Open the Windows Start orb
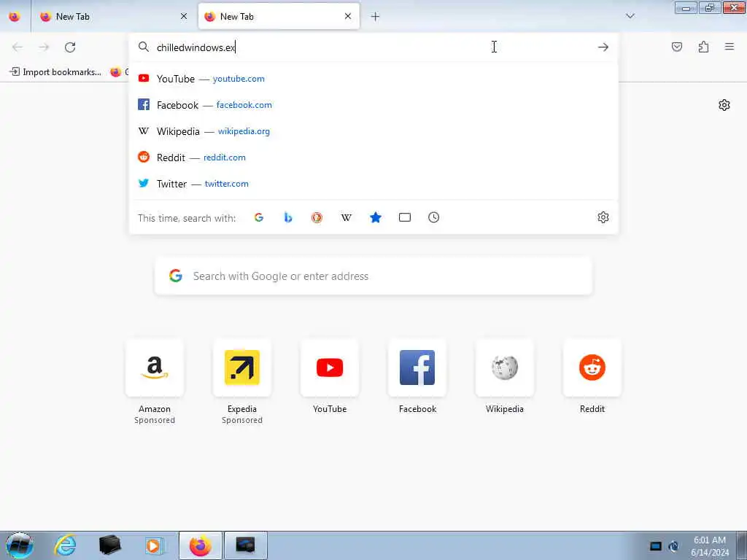This screenshot has height=560, width=747. (x=20, y=545)
